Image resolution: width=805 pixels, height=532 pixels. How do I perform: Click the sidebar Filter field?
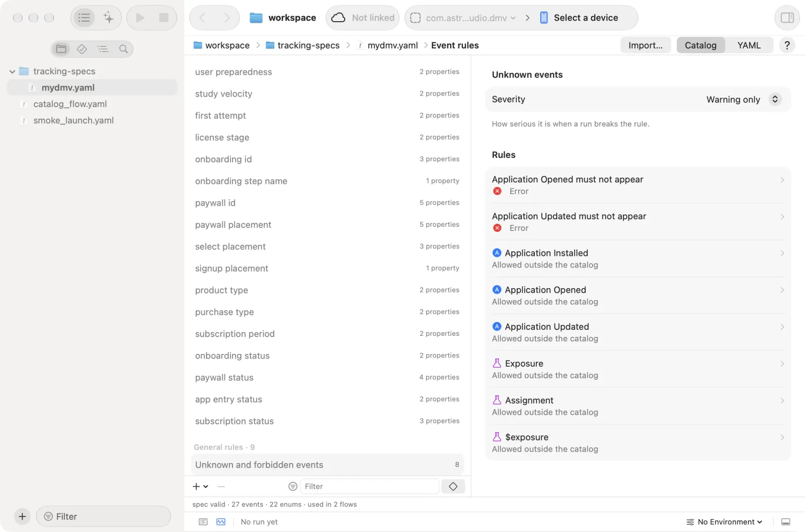click(x=104, y=516)
